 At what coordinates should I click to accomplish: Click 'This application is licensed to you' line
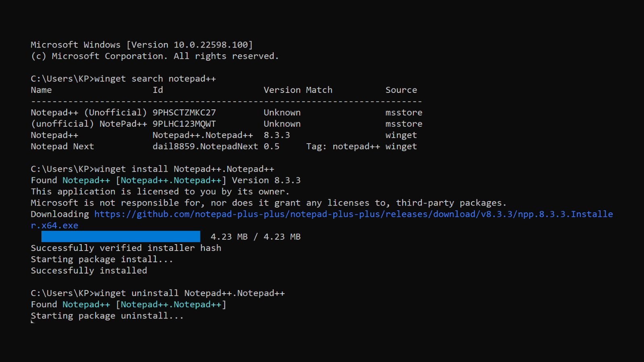click(x=160, y=192)
